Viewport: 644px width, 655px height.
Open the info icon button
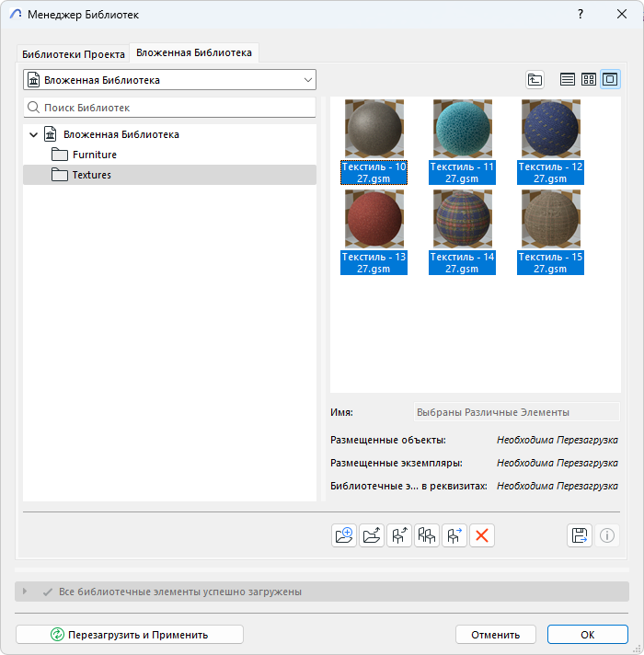click(x=607, y=535)
